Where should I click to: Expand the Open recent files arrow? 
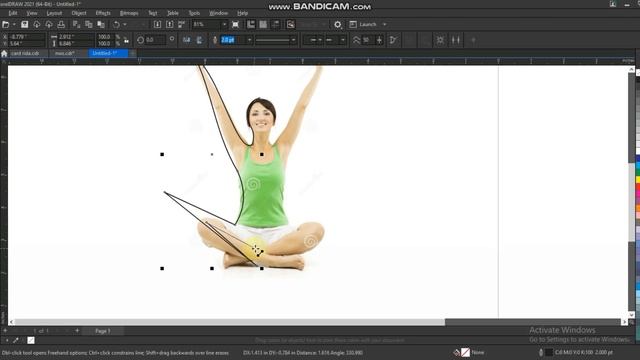coord(14,24)
